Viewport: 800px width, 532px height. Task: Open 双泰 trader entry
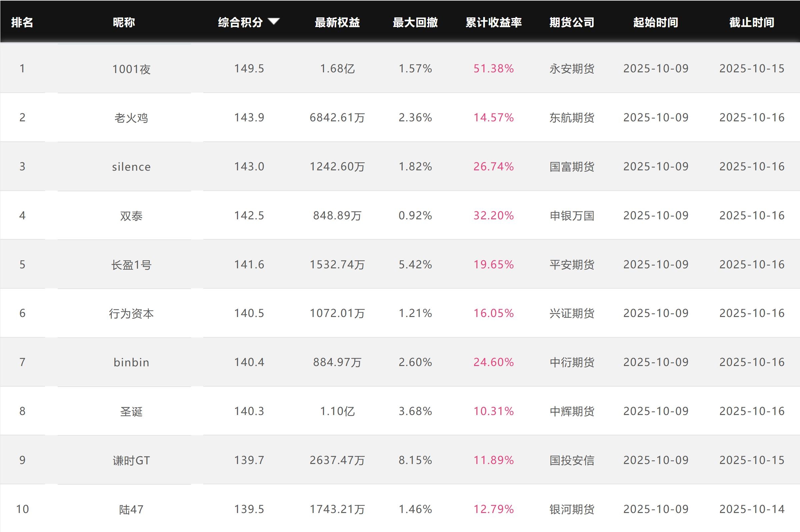131,216
